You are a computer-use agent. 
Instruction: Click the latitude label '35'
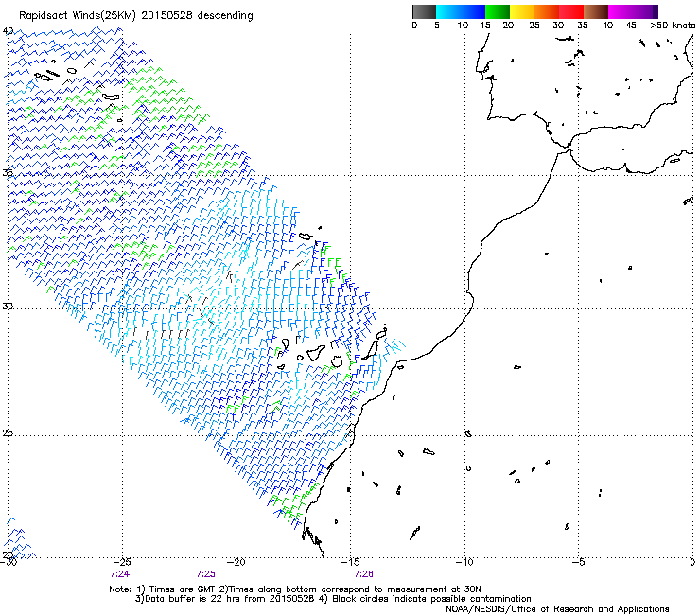(8, 172)
